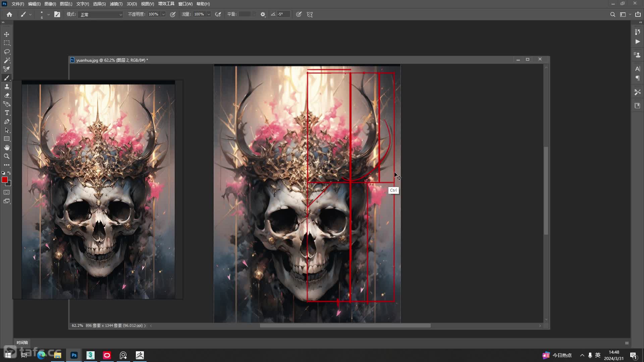644x362 pixels.
Task: Open the 3D menu
Action: (132, 4)
